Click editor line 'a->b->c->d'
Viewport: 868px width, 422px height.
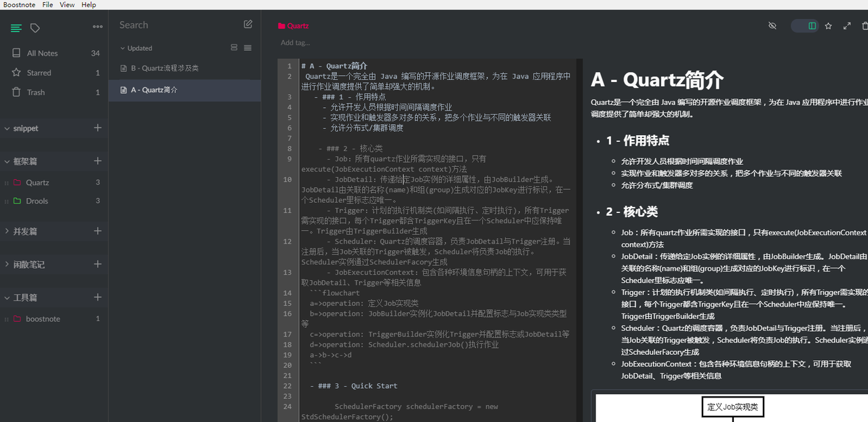pos(331,355)
